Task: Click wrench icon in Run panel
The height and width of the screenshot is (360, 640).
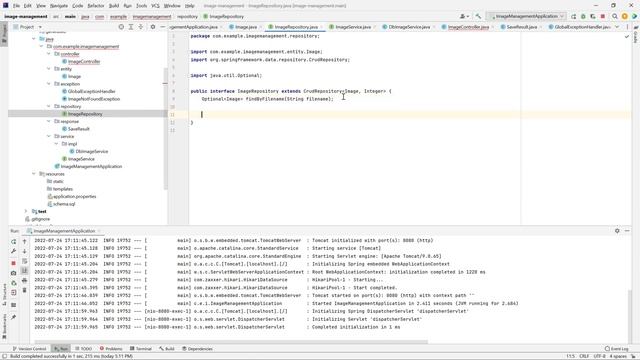Action: [13, 251]
